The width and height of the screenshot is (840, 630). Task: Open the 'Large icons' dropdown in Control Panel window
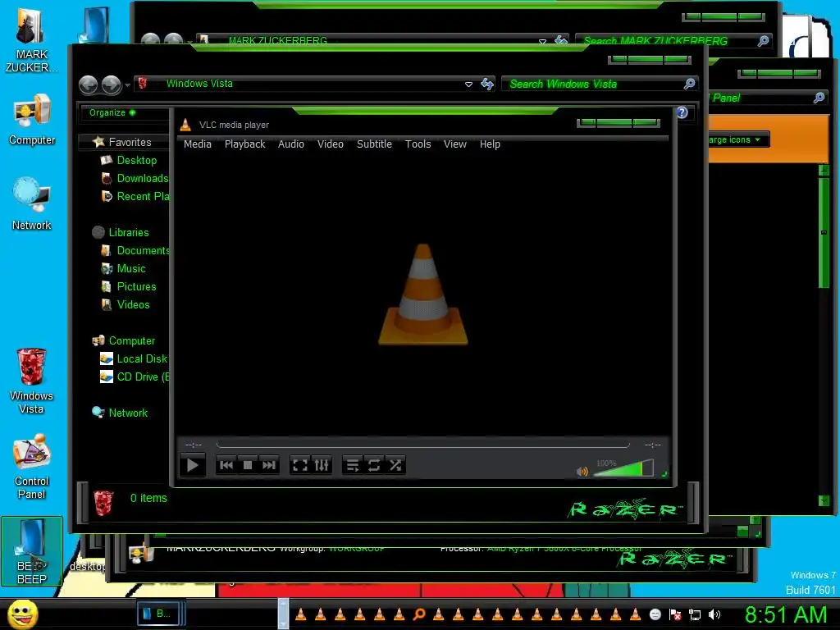point(739,139)
